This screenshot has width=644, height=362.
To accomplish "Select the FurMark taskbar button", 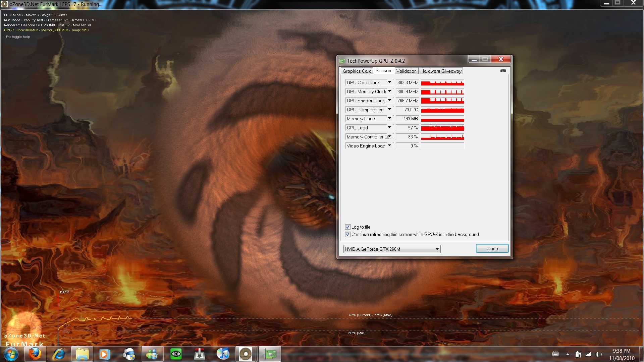I will pos(246,354).
